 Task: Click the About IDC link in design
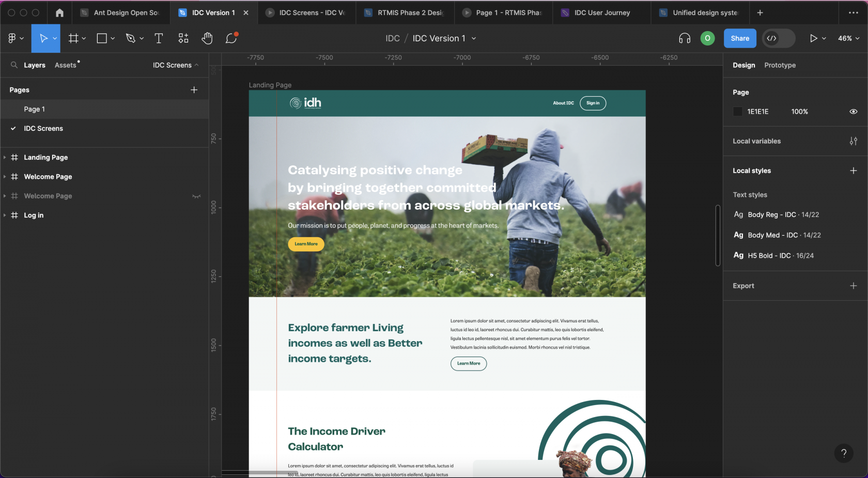click(x=563, y=103)
